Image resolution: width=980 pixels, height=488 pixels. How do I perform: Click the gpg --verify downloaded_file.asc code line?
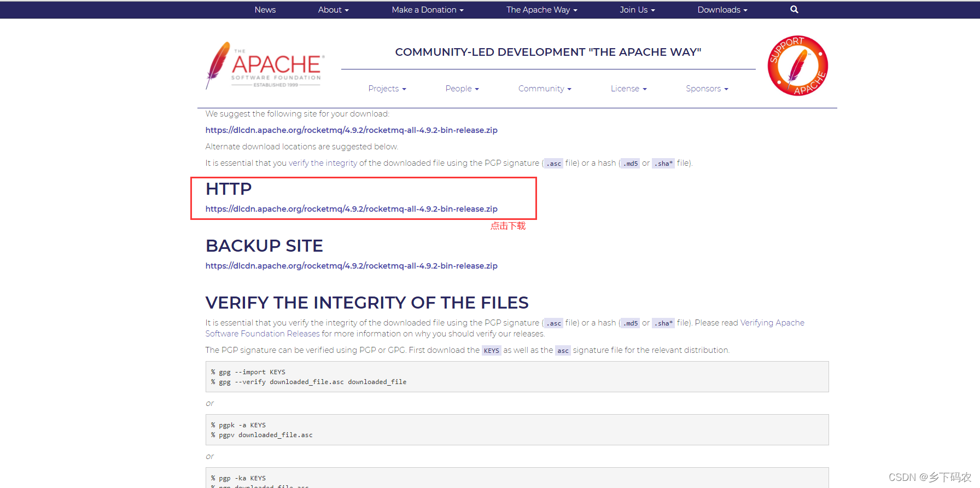[x=309, y=382]
